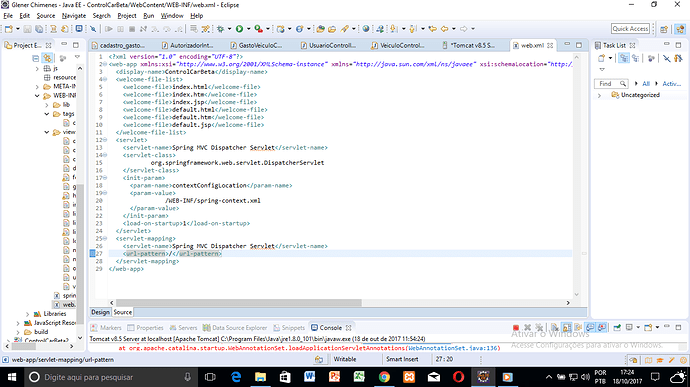
Task: Collapse the WEB-INF folder node
Action: click(x=37, y=96)
